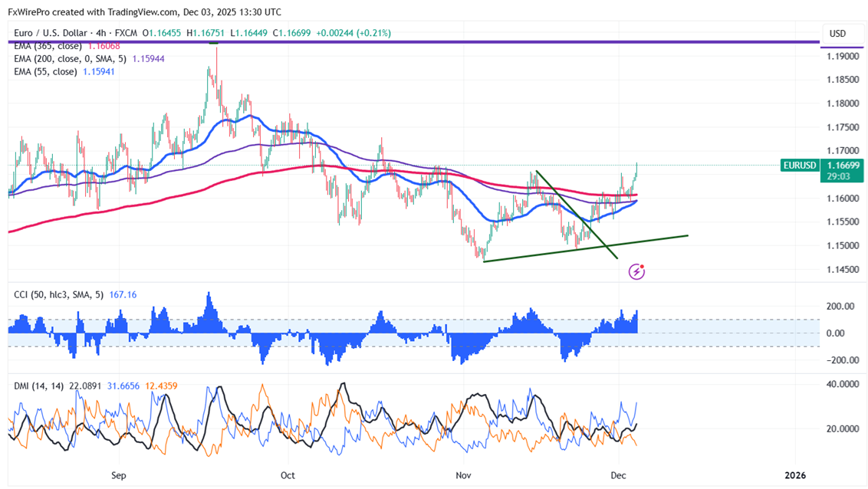
Task: Select the EMA (55, close) indicator legend
Action: click(x=45, y=71)
